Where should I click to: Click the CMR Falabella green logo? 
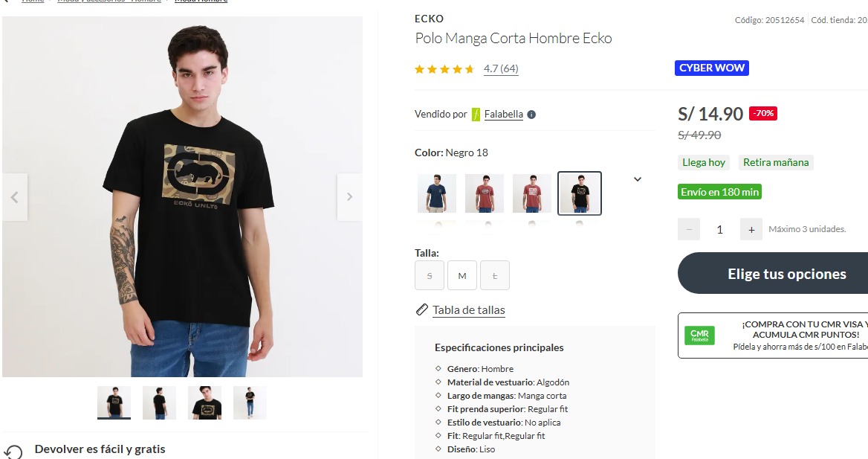[699, 336]
